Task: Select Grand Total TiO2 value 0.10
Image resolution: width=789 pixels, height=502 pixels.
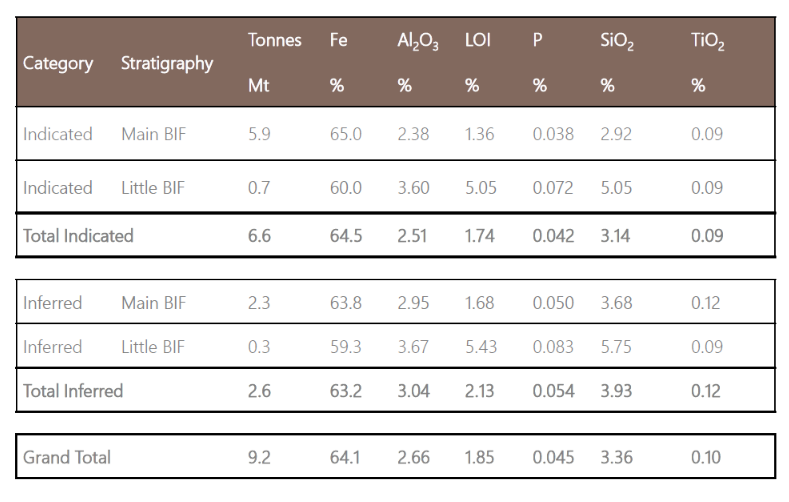Action: tap(706, 457)
